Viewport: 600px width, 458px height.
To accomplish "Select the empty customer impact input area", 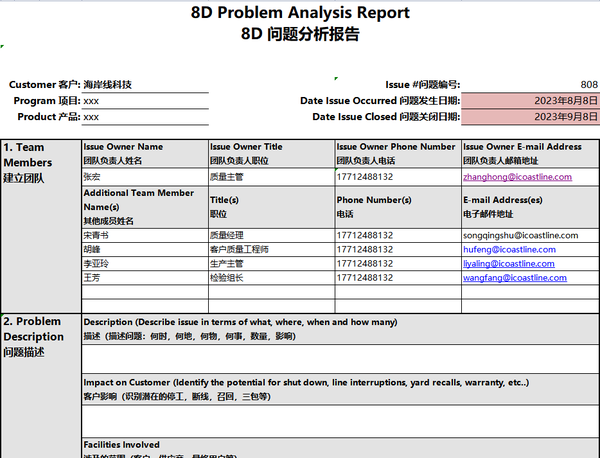I will pyautogui.click(x=340, y=421).
